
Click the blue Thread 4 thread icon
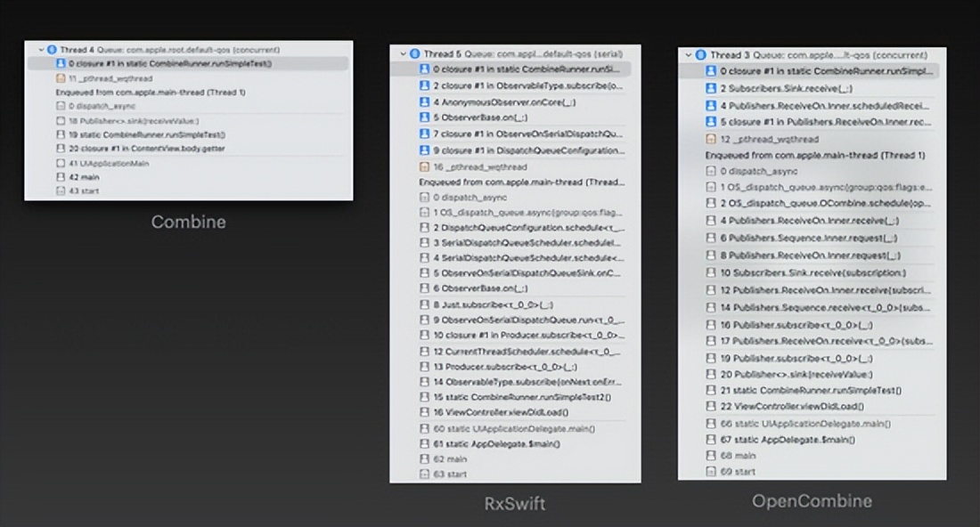point(52,49)
